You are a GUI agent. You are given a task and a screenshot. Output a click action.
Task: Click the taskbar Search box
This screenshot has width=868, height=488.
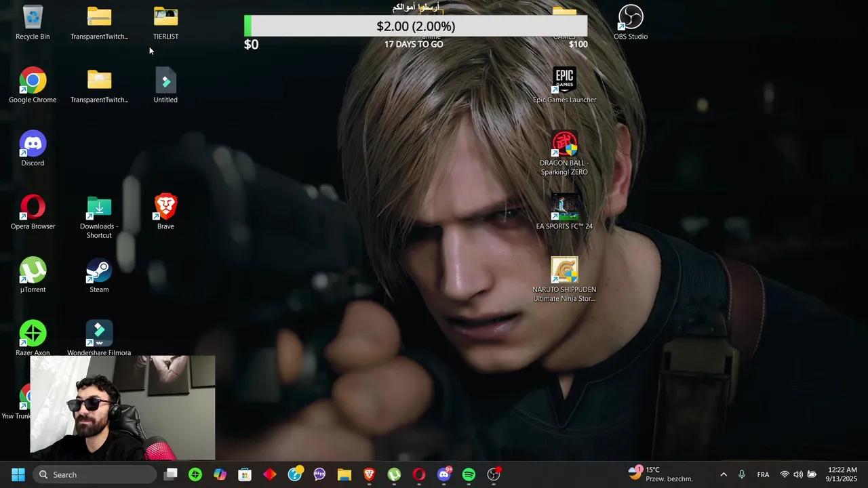point(95,474)
